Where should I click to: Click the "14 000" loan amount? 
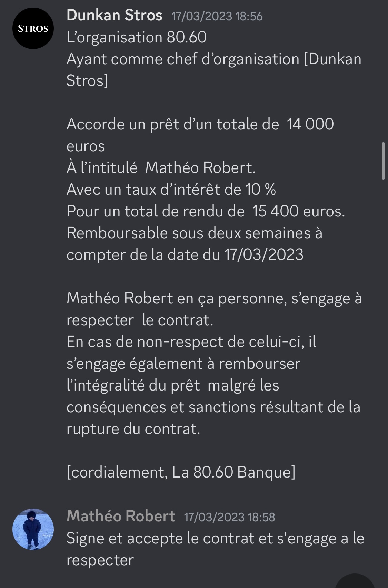point(310,124)
